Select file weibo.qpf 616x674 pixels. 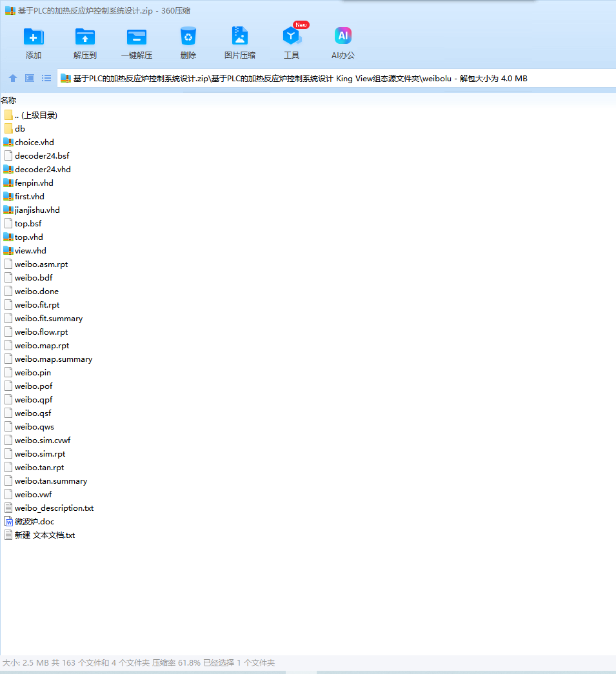28,399
